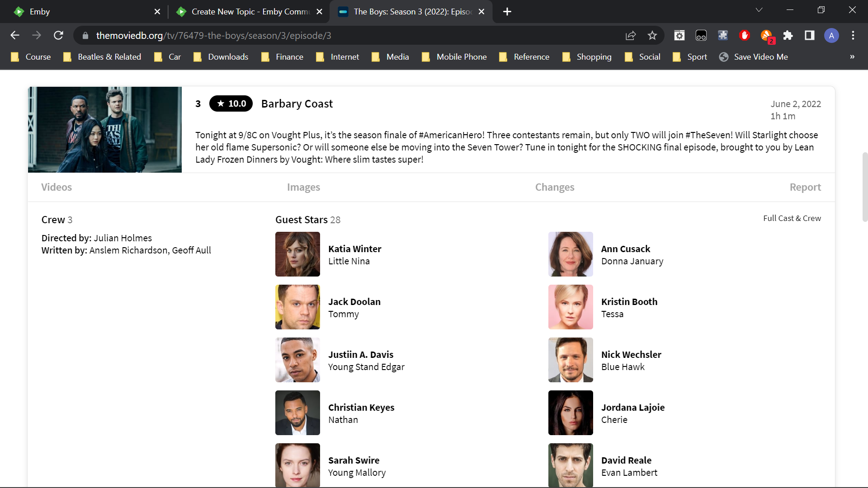Click the red hand blocker extension icon
Viewport: 868px width, 488px height.
coord(744,35)
